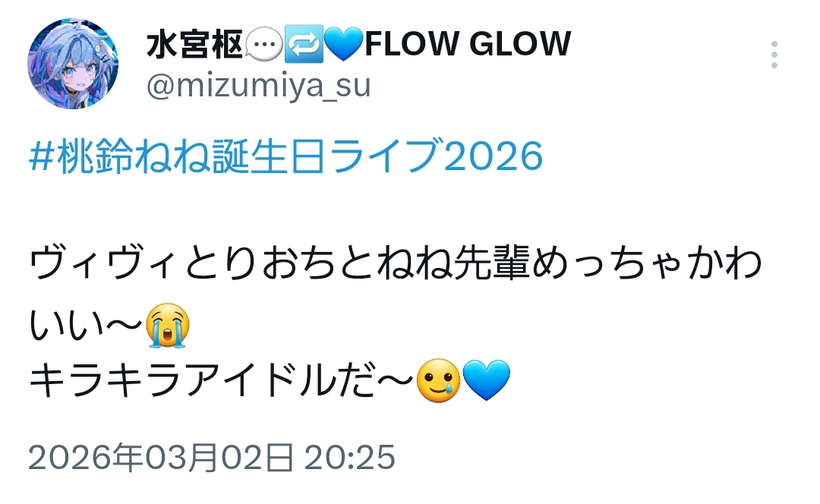Open the hashtag #桃鈴ねね誕生日ライブ2026

point(286,156)
